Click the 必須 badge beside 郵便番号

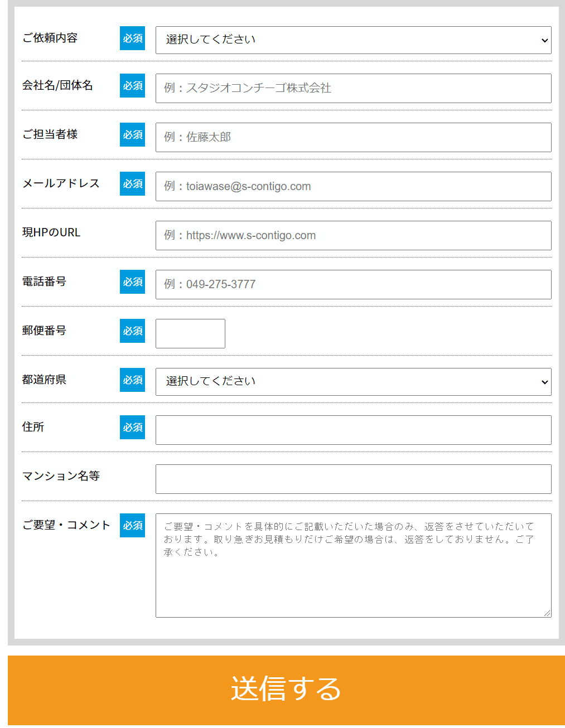[x=132, y=331]
